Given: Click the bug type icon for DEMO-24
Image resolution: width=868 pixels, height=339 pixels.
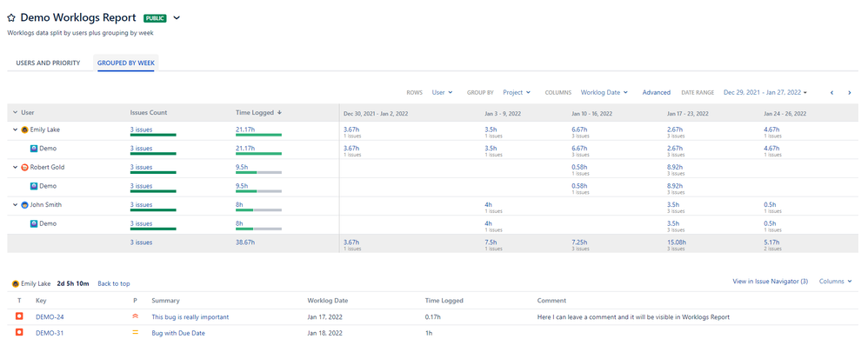Looking at the screenshot, I should [19, 316].
